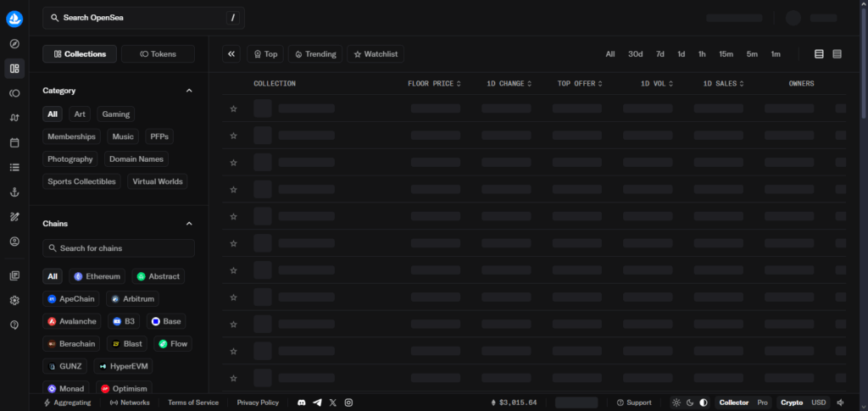Switch to the light theme sun icon
The image size is (868, 411).
tap(676, 403)
